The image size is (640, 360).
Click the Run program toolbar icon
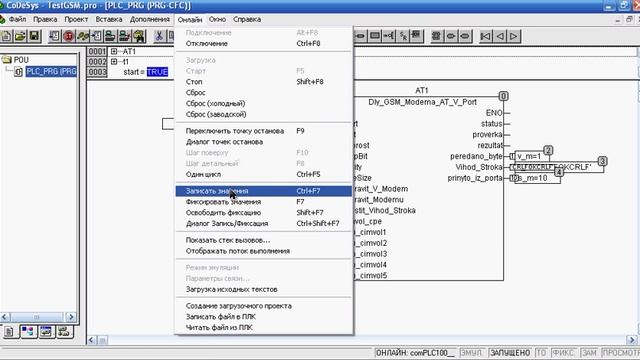click(54, 36)
